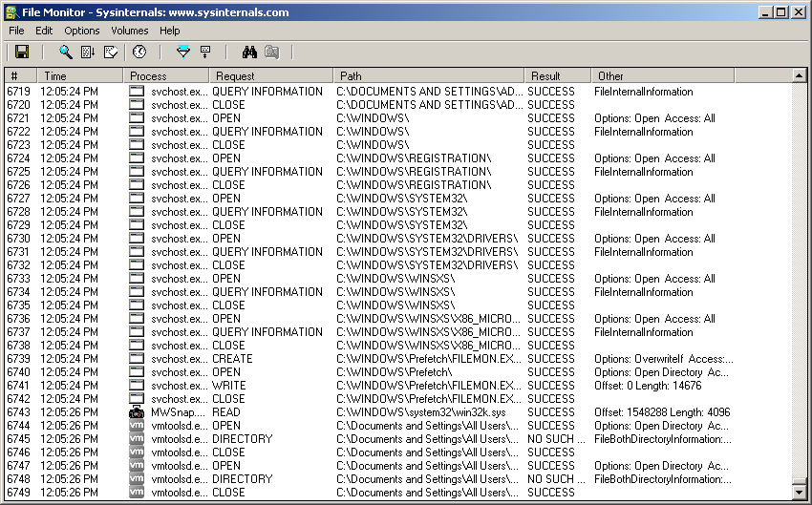Toggle capture with the magnifying glass icon
Screen dimensions: 812x505
tap(66, 53)
